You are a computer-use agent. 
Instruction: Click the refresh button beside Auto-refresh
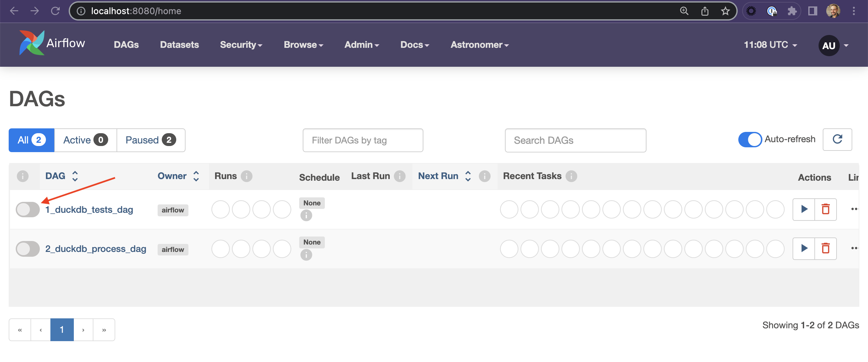(837, 139)
